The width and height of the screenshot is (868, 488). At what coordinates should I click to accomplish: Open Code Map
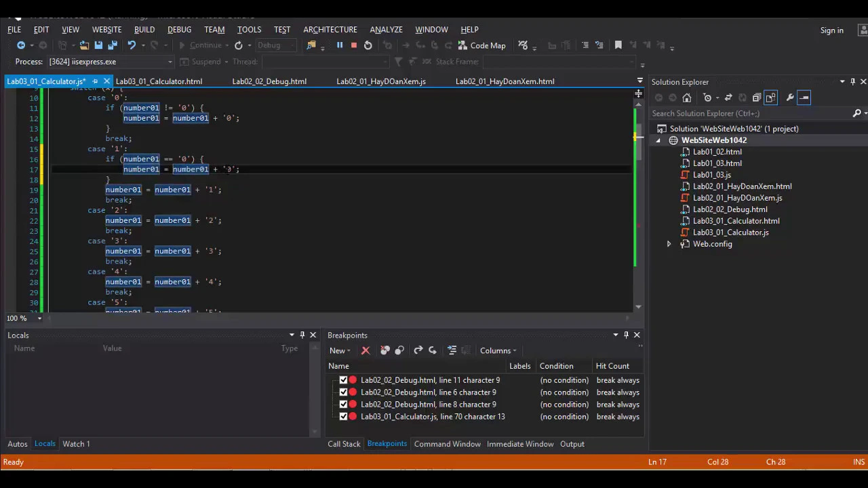tap(481, 45)
